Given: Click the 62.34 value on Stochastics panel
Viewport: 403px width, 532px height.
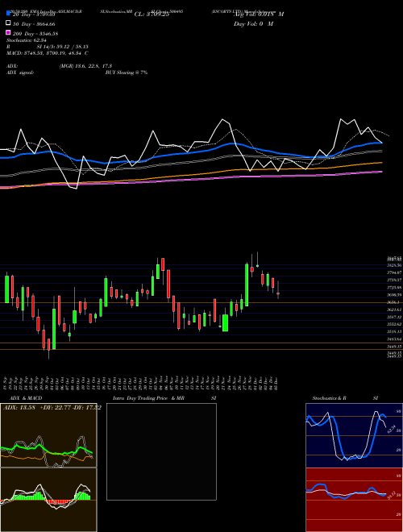Looking at the screenshot, I should [x=392, y=429].
